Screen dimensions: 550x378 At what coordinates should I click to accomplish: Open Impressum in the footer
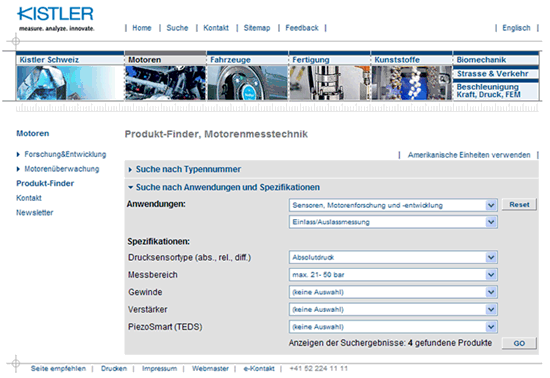[x=159, y=369]
